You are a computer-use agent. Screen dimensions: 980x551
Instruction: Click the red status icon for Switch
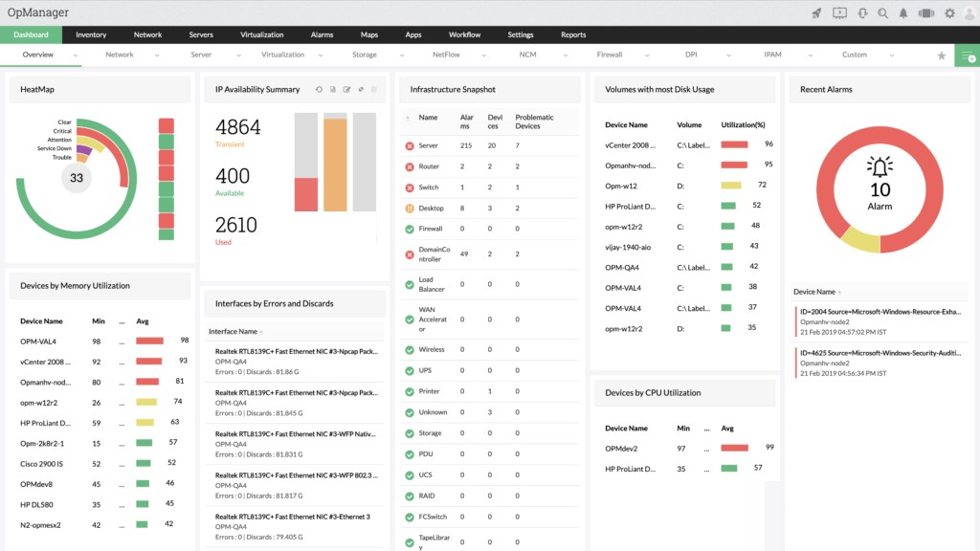coord(410,187)
